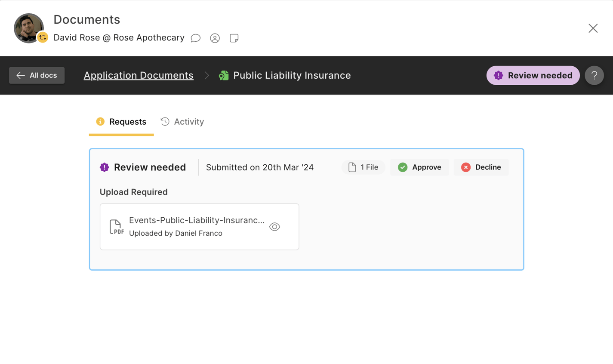The height and width of the screenshot is (364, 613).
Task: Open the chat bubble icon beside David Rose
Action: 196,38
